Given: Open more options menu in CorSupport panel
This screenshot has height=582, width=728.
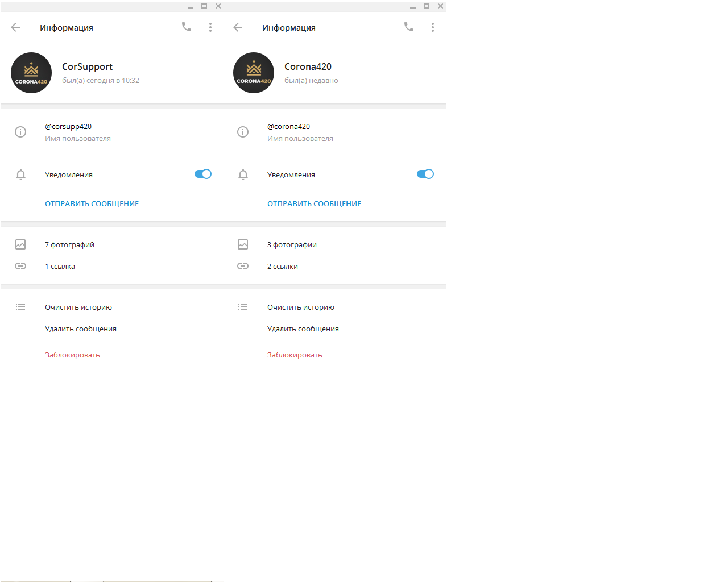Looking at the screenshot, I should pyautogui.click(x=210, y=27).
